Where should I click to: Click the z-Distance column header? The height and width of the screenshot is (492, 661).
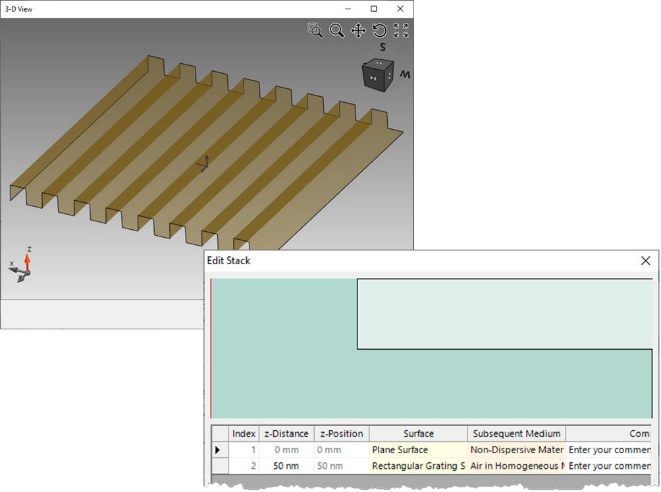coord(286,434)
